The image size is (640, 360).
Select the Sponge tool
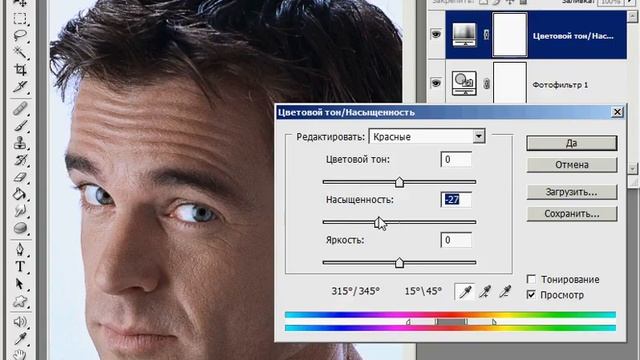tap(20, 228)
